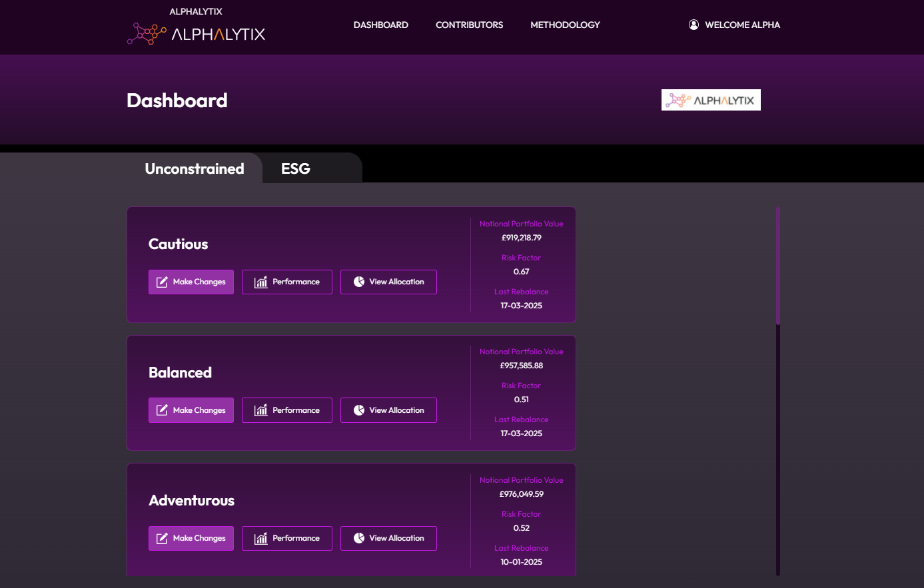The height and width of the screenshot is (588, 924).
Task: Click the pie chart icon for Balanced
Action: pos(359,410)
